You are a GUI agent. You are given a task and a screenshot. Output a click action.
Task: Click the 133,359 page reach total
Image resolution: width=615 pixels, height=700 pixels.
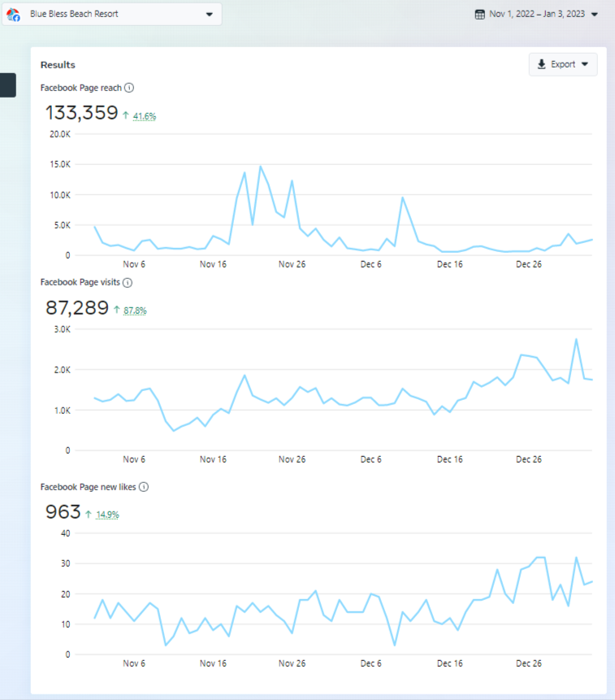pyautogui.click(x=81, y=113)
